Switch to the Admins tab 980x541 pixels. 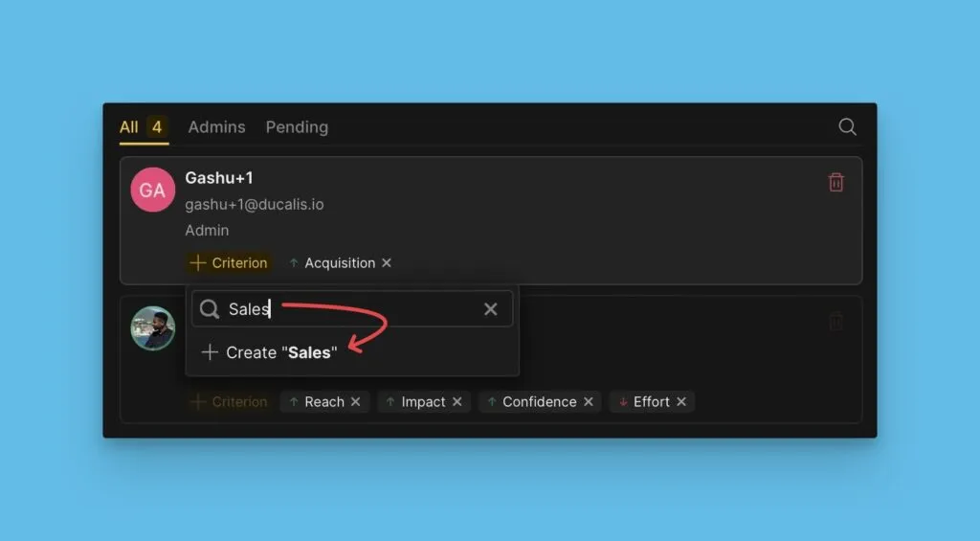click(x=216, y=126)
